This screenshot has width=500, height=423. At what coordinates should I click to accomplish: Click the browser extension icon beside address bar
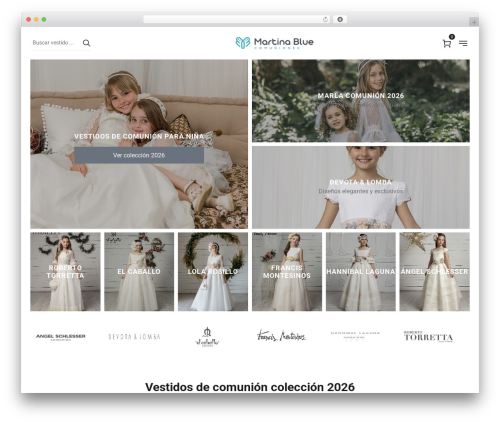pos(340,19)
